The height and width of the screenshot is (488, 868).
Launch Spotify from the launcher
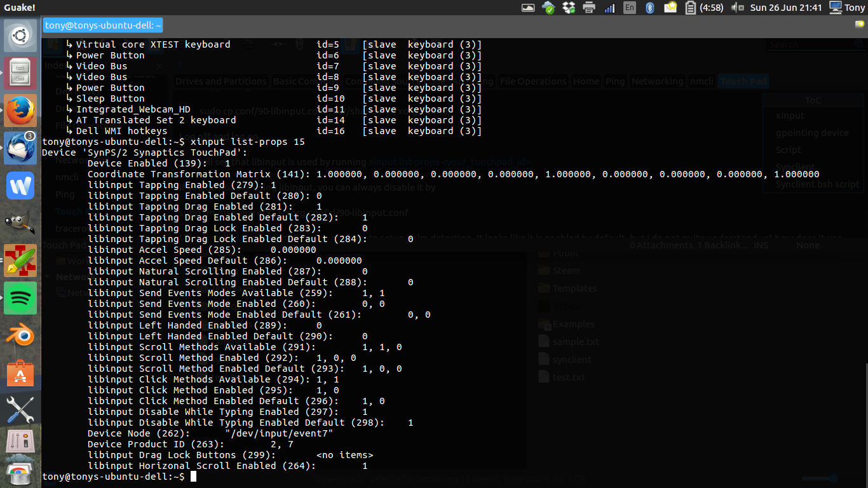(20, 298)
